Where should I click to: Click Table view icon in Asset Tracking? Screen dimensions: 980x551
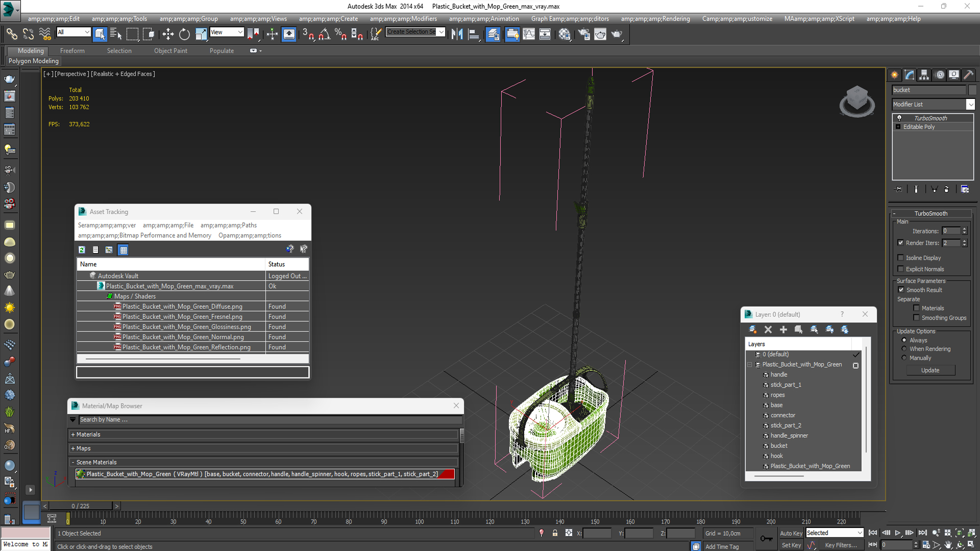pyautogui.click(x=123, y=249)
